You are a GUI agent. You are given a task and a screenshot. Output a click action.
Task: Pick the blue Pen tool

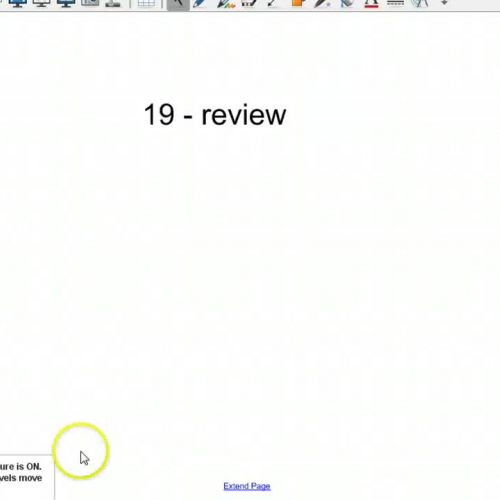click(200, 3)
